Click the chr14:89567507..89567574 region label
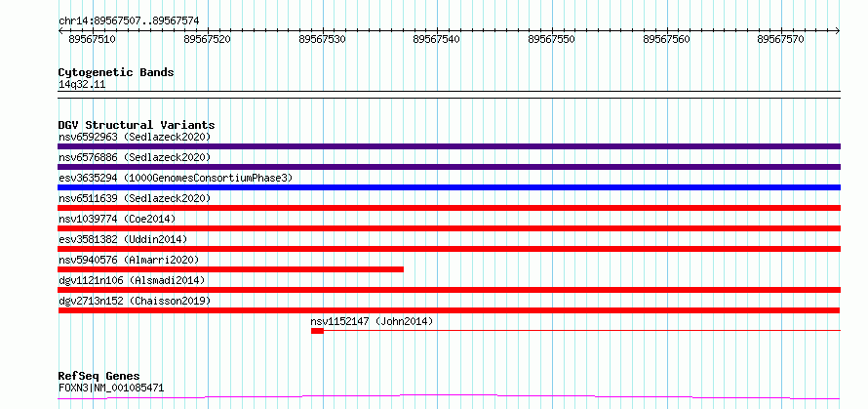 (x=129, y=21)
